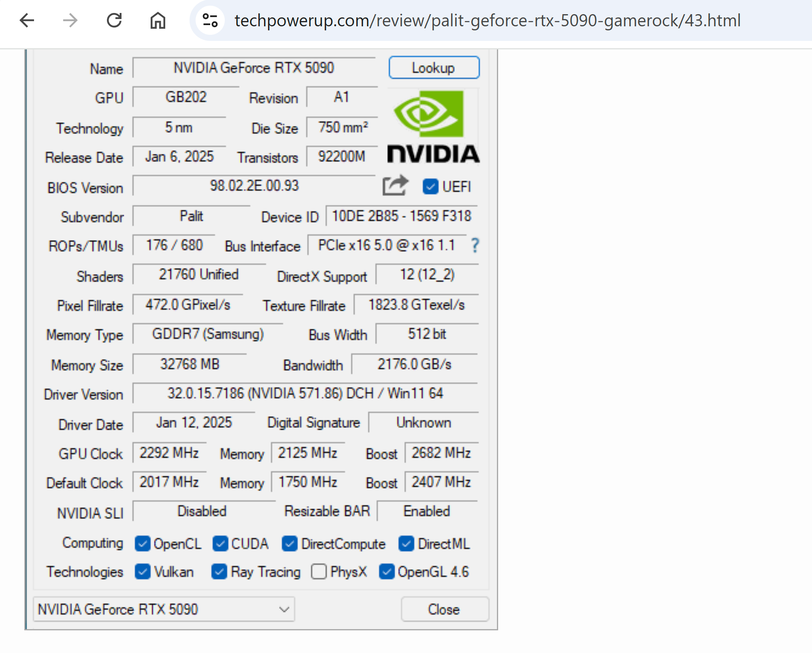Toggle the Ray Tracing checkbox
812x653 pixels.
pos(219,572)
